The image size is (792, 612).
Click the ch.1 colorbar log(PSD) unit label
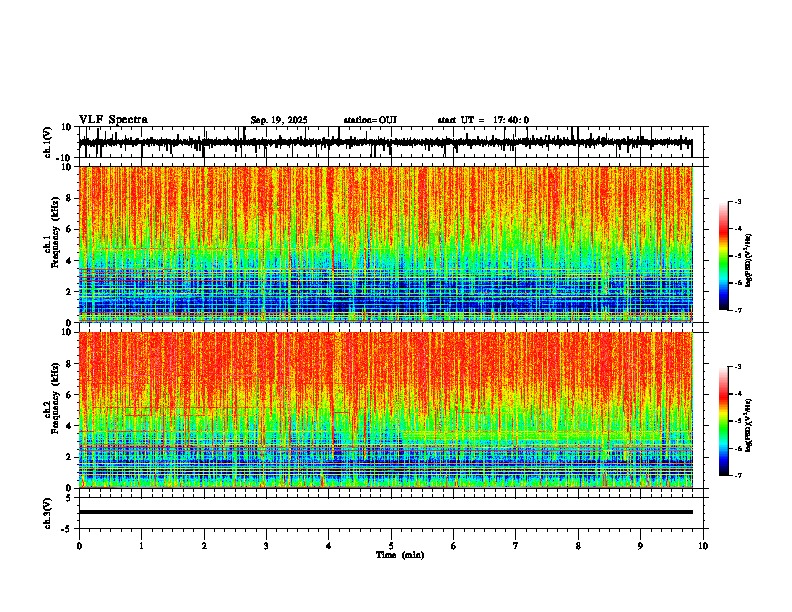pyautogui.click(x=749, y=260)
